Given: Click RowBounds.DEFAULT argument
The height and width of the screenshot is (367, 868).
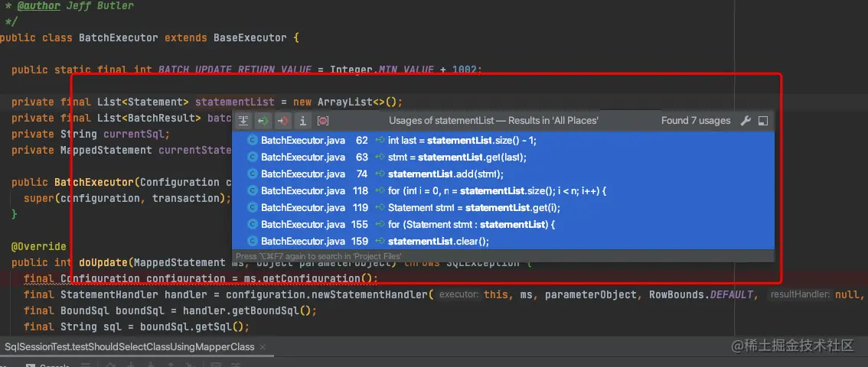Looking at the screenshot, I should point(701,294).
